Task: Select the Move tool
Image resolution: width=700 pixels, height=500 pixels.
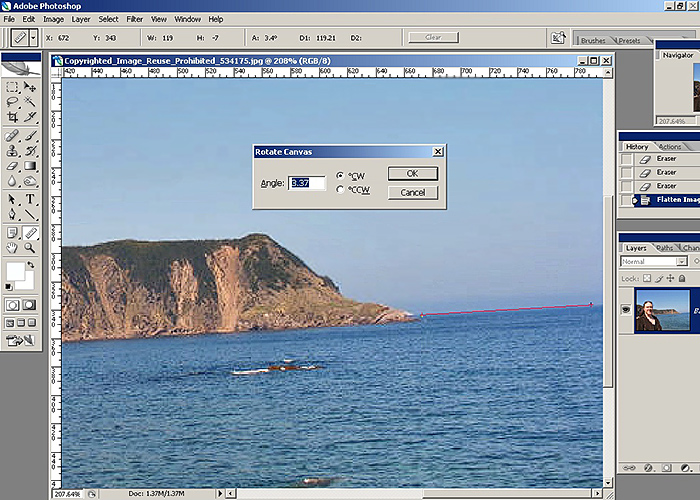Action: (30, 87)
